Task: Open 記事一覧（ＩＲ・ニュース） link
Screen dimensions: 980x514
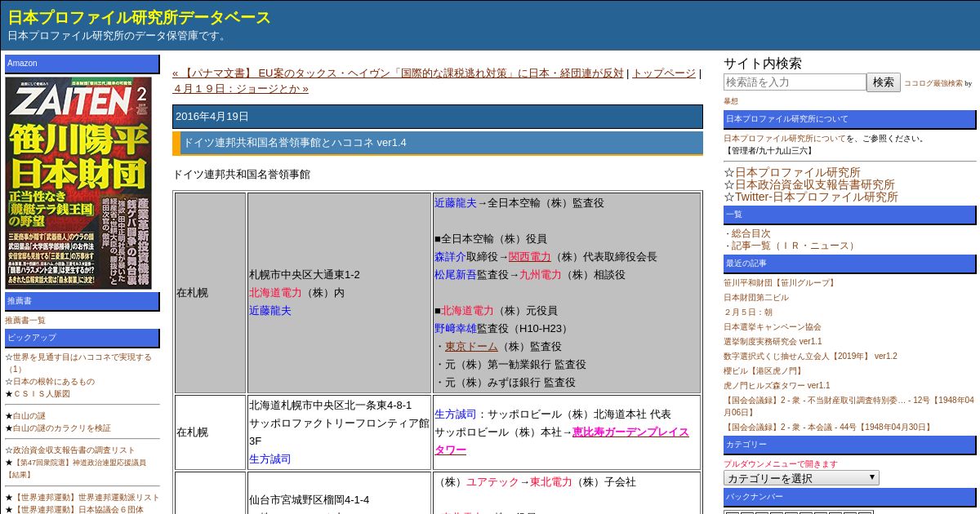Action: (x=795, y=246)
